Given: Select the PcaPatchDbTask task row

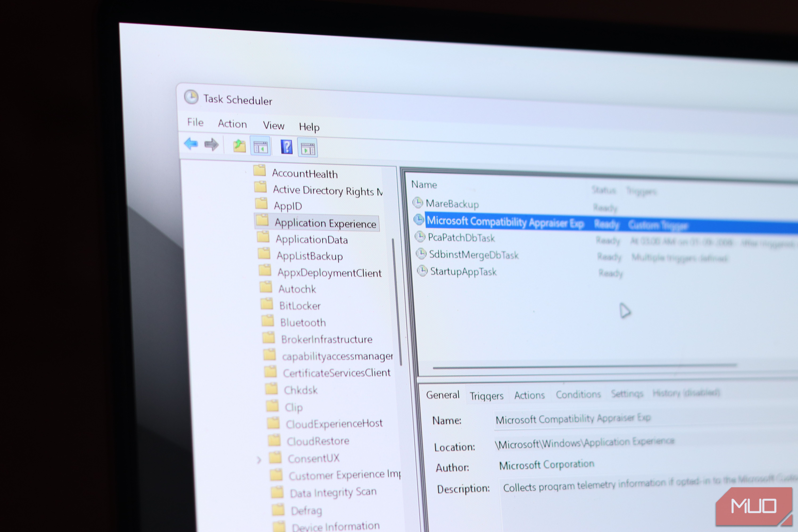Looking at the screenshot, I should [x=461, y=238].
